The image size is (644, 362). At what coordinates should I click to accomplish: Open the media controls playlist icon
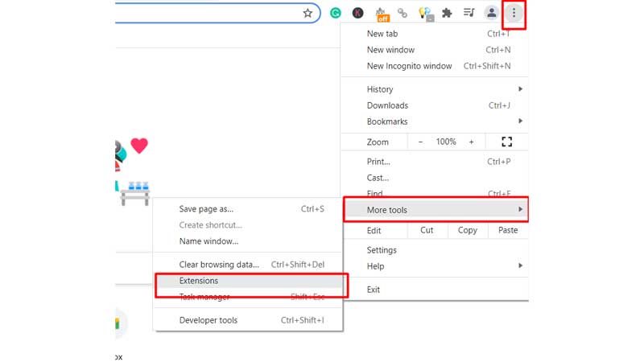[x=469, y=13]
